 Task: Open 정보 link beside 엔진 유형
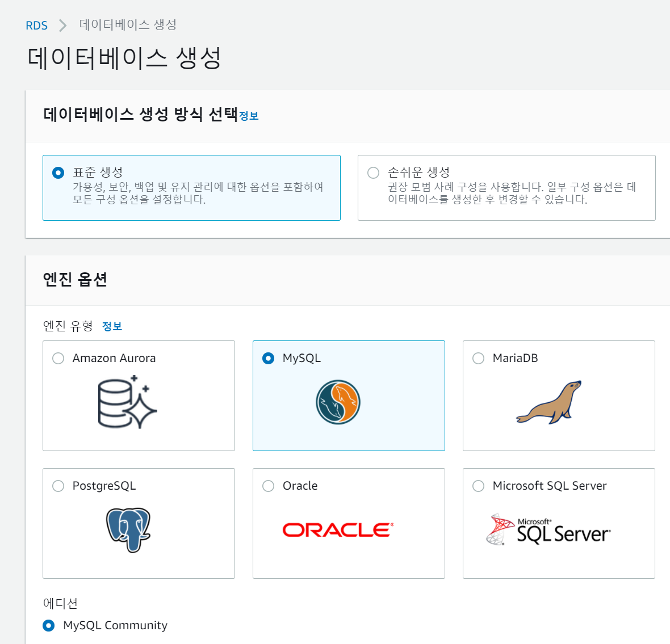(112, 326)
